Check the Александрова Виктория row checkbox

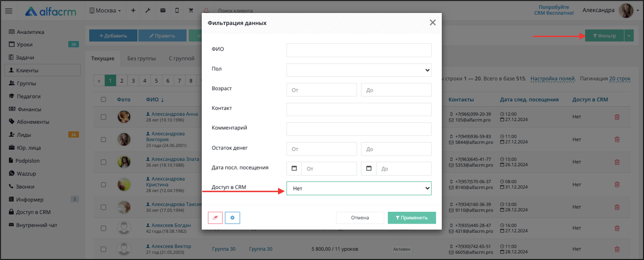pyautogui.click(x=103, y=139)
